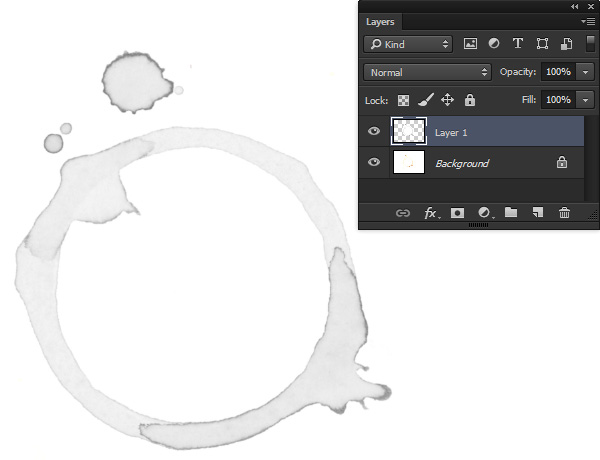Viewport: 600px width, 460px height.
Task: Hide Layer 1 with eye icon
Action: click(x=374, y=131)
